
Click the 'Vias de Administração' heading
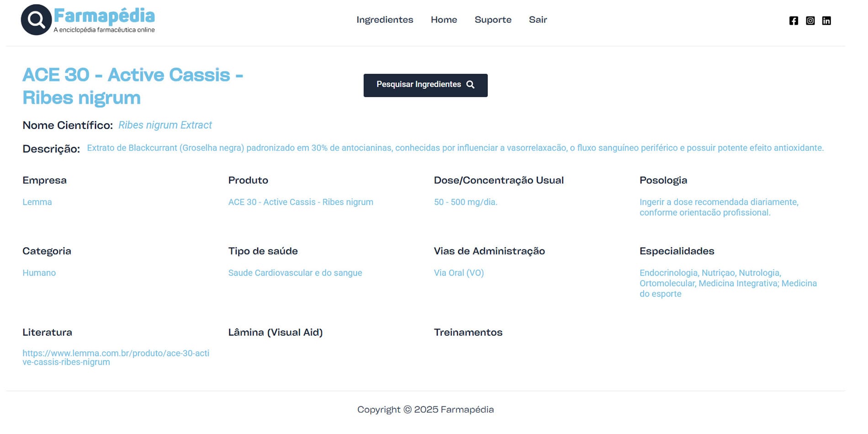pyautogui.click(x=489, y=251)
